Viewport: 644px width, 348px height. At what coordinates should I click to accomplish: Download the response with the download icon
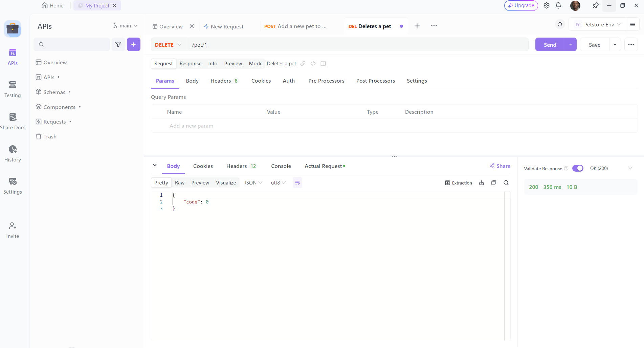pos(482,183)
